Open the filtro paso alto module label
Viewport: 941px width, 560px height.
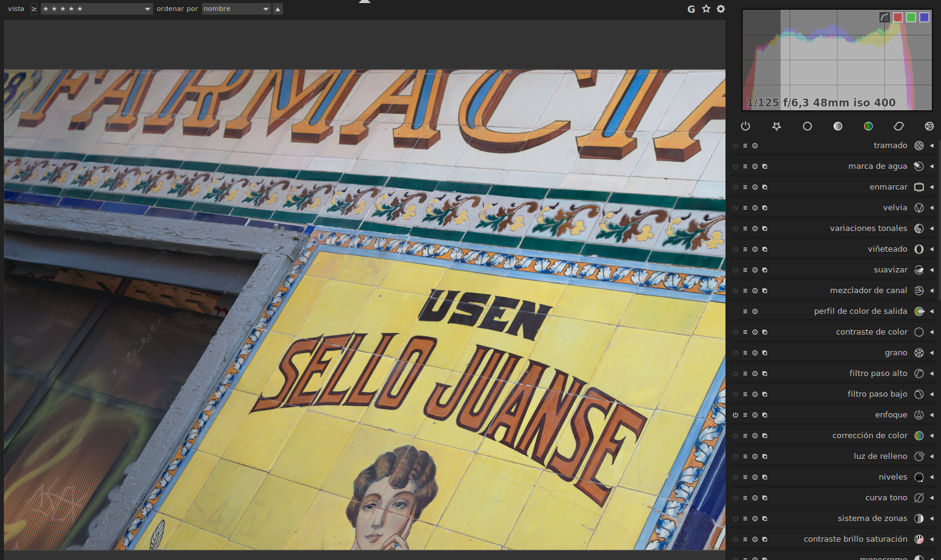tap(878, 374)
